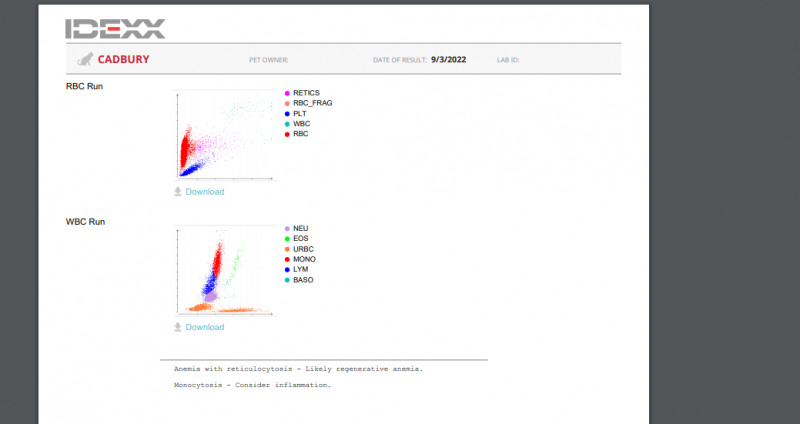Click the BASO legend color dot
The width and height of the screenshot is (800, 424).
pyautogui.click(x=287, y=280)
